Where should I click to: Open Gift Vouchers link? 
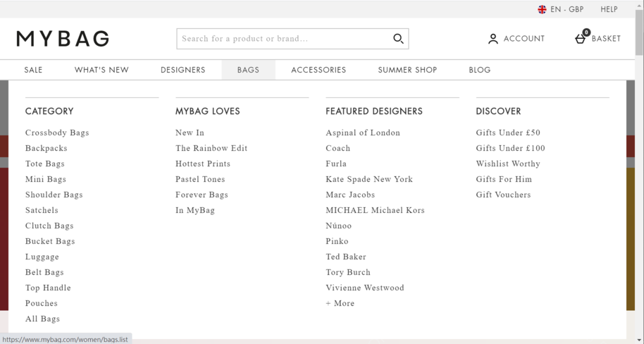[503, 195]
